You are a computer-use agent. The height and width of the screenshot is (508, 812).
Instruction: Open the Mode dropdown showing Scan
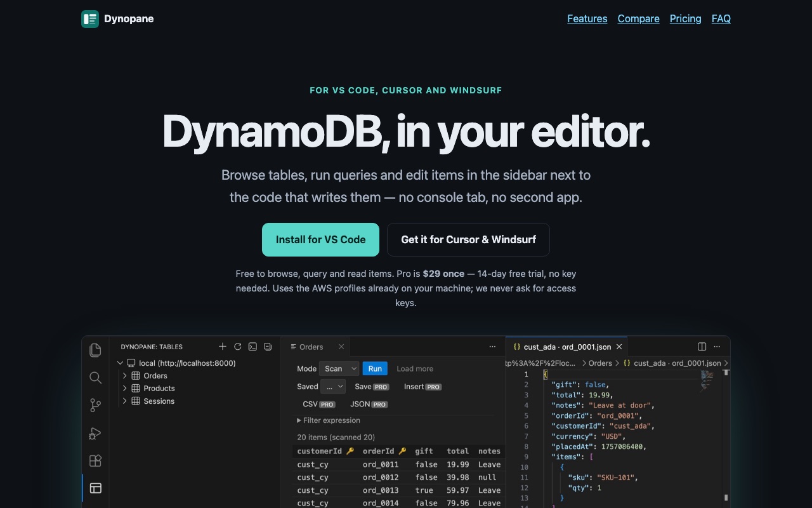(x=339, y=369)
